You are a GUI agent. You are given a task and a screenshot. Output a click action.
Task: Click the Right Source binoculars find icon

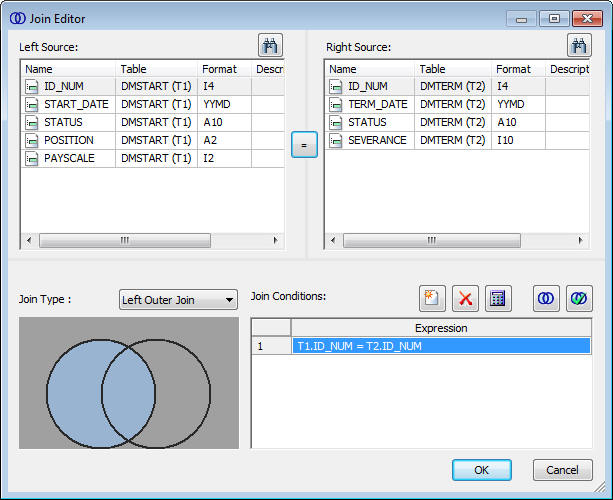579,45
